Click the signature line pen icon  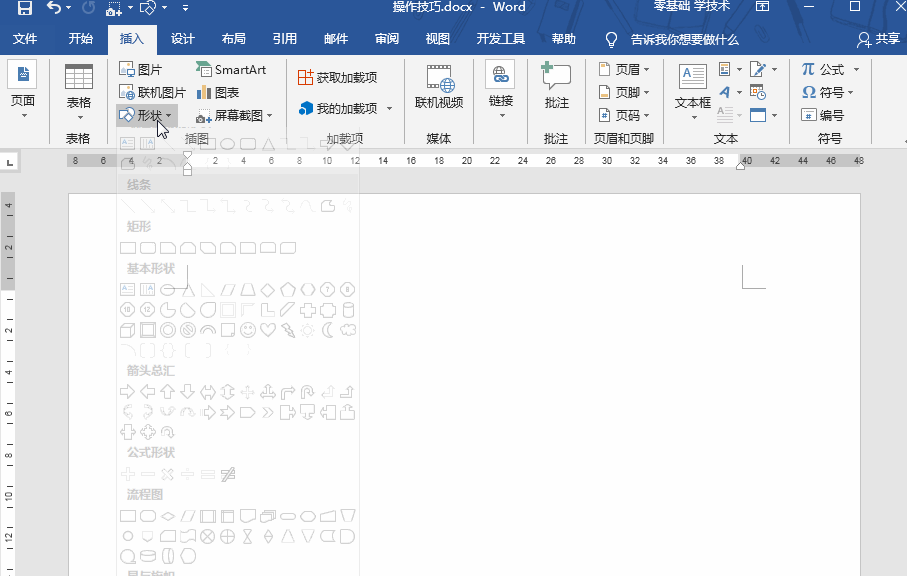[x=758, y=69]
